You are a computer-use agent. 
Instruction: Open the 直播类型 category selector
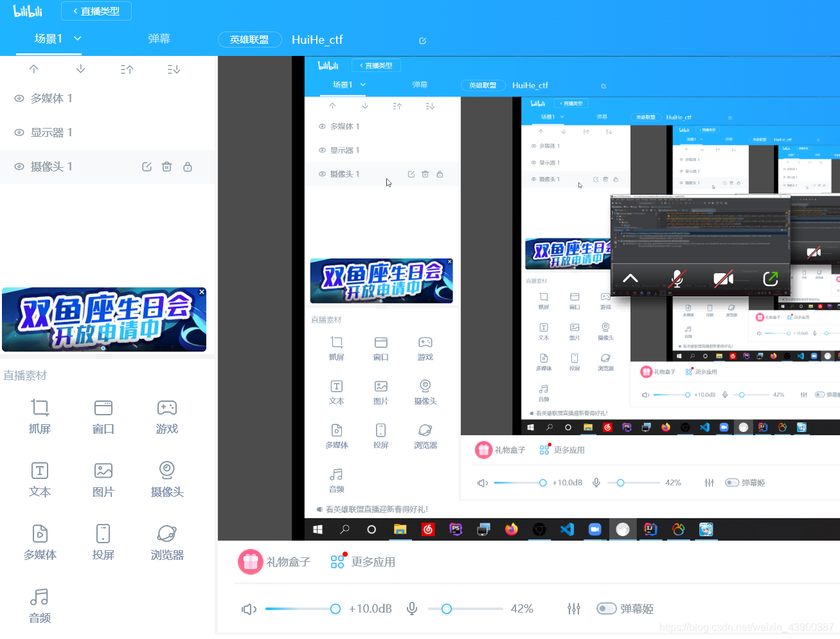click(x=96, y=11)
